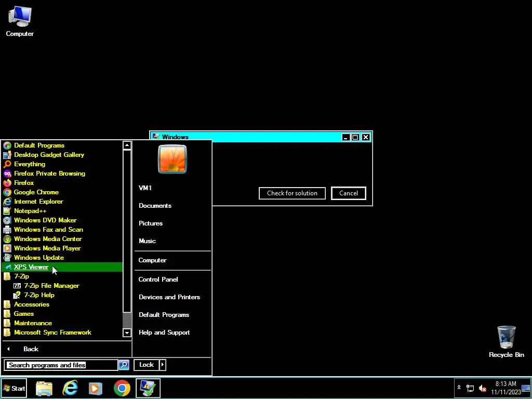Open Windows Fax and Scan
Viewport: 532px width, 399px height.
coord(62,229)
